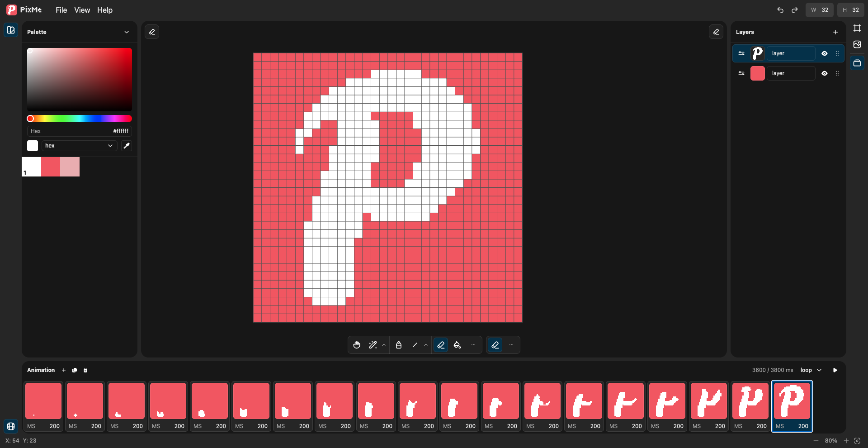Open the image panel icon in right sidebar

tap(857, 44)
